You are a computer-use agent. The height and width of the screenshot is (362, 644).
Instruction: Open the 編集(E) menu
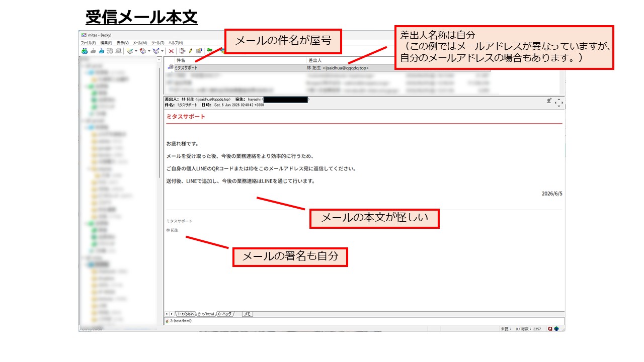pos(106,43)
